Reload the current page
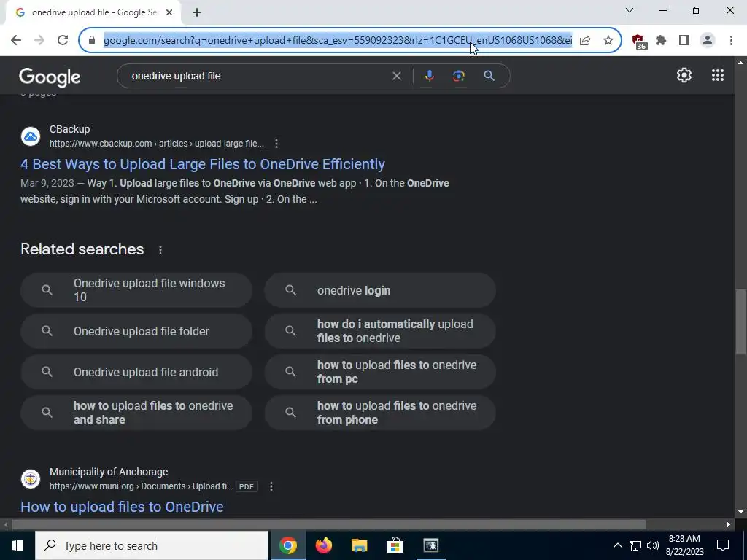 coord(63,41)
